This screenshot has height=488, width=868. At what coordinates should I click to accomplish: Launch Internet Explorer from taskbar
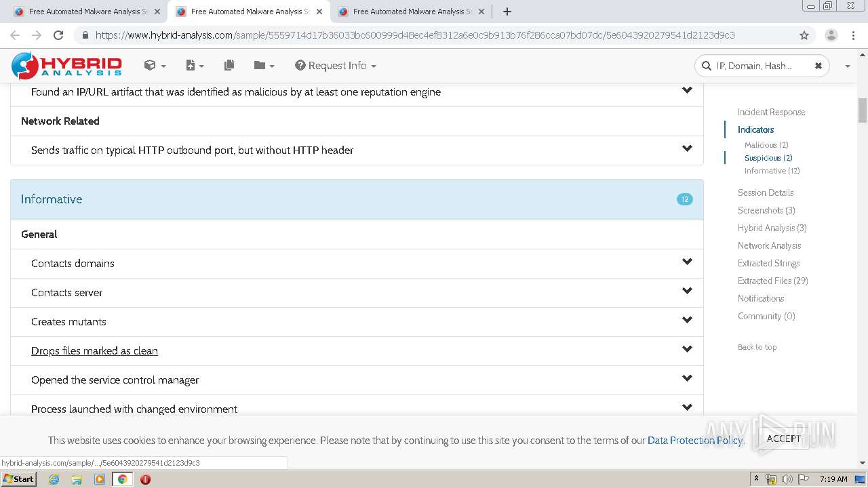tap(54, 479)
